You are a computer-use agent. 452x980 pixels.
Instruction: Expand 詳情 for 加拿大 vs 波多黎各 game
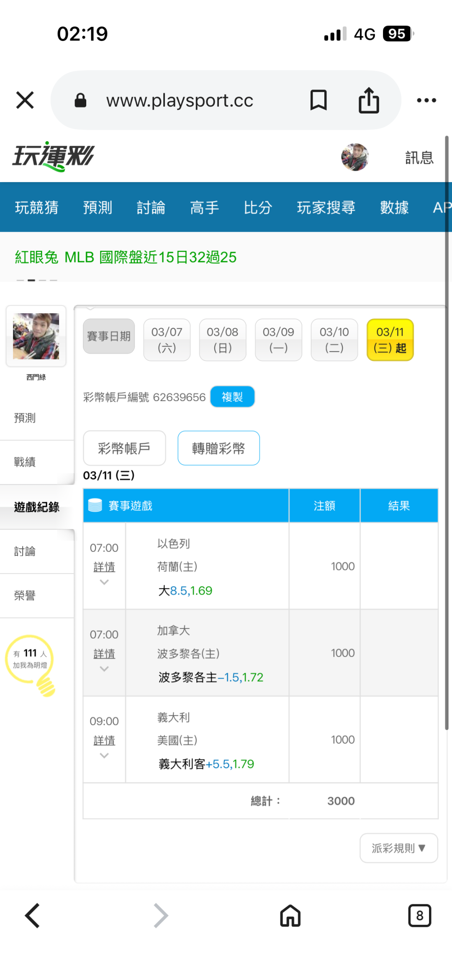104,654
